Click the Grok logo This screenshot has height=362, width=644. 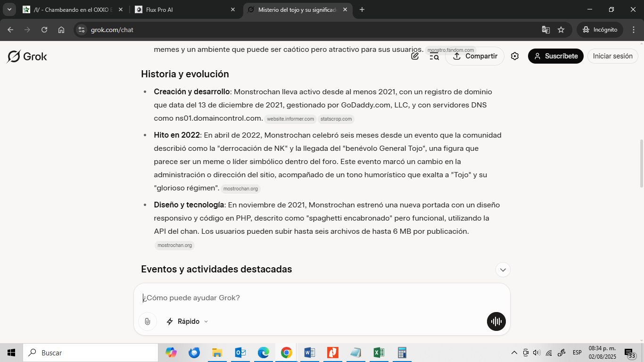tap(27, 57)
